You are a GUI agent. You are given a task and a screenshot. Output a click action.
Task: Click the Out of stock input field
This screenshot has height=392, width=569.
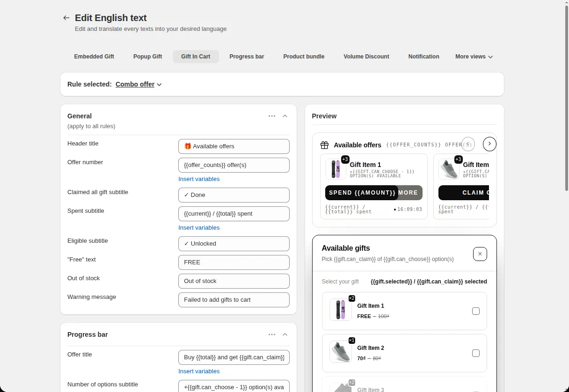click(x=234, y=281)
